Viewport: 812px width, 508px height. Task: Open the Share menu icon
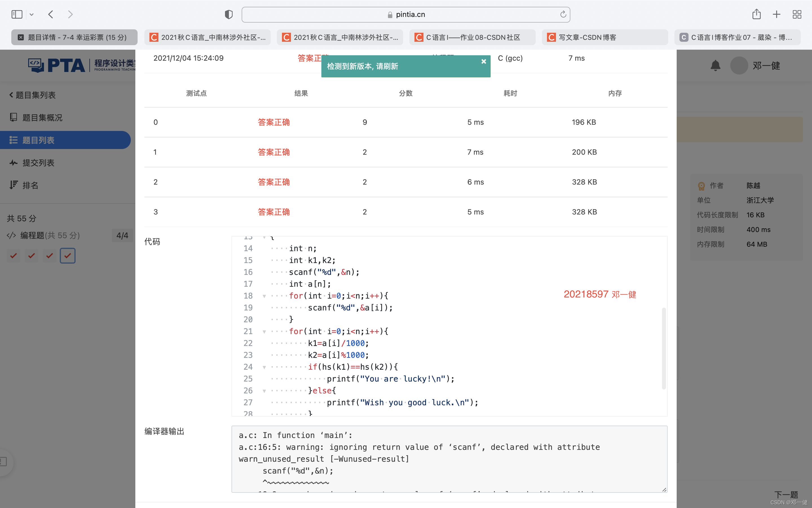[x=756, y=14]
